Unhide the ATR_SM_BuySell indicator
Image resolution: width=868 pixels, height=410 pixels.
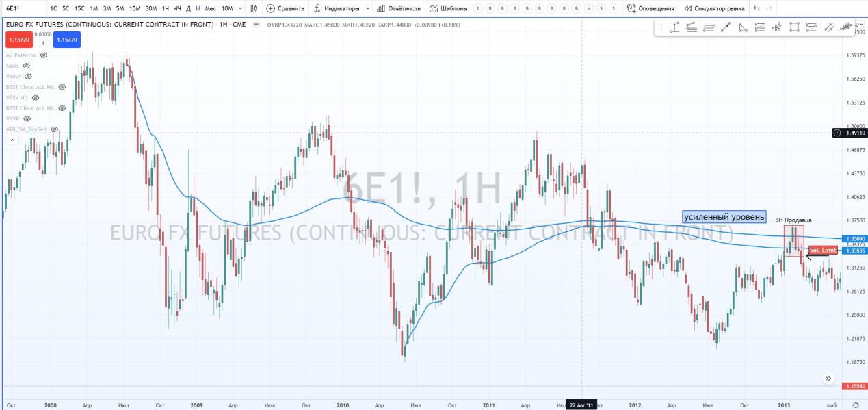tap(55, 129)
